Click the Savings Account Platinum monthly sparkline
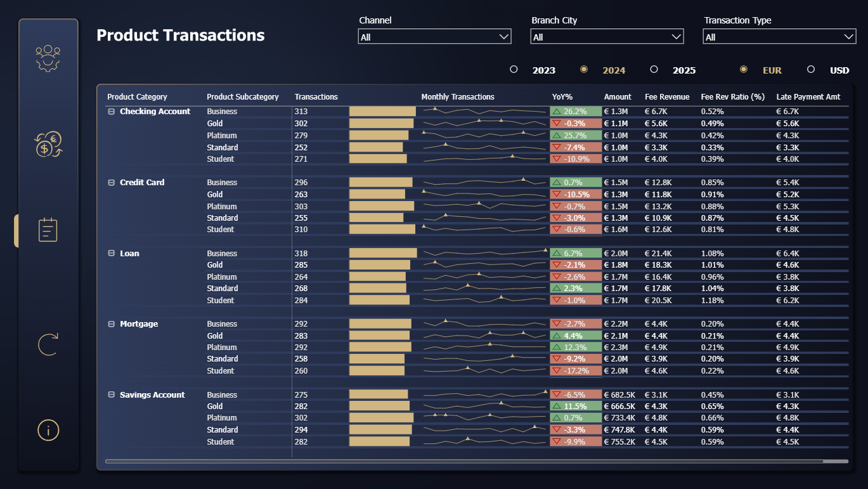 484,418
